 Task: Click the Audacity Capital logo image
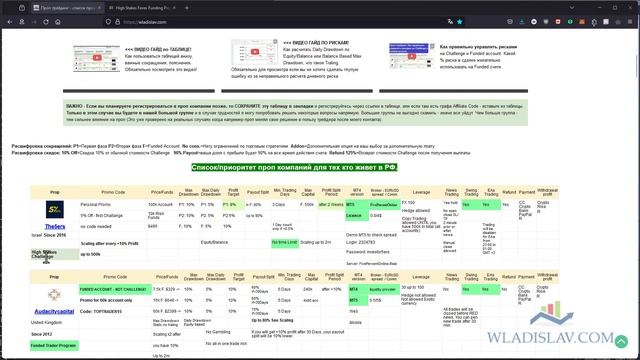coord(54,294)
